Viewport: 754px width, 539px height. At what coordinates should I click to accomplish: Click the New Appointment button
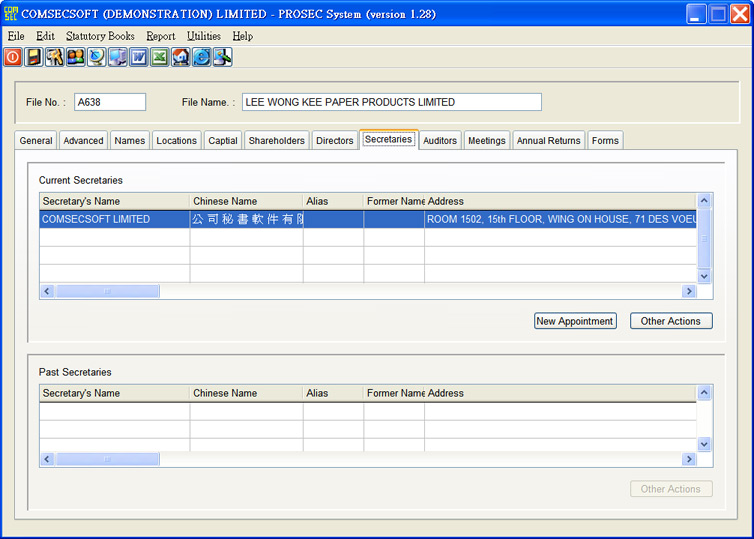[x=575, y=321]
